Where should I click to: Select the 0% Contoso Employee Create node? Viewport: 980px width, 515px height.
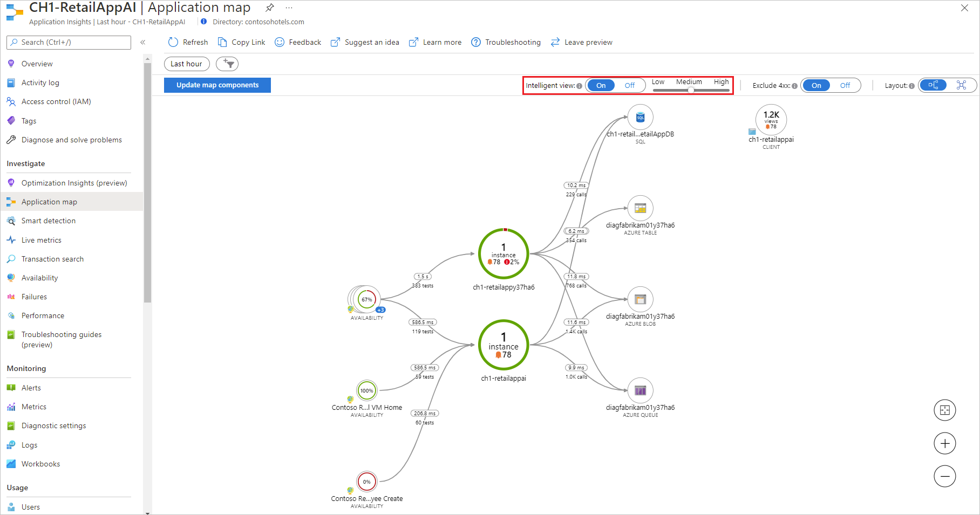[x=367, y=482]
